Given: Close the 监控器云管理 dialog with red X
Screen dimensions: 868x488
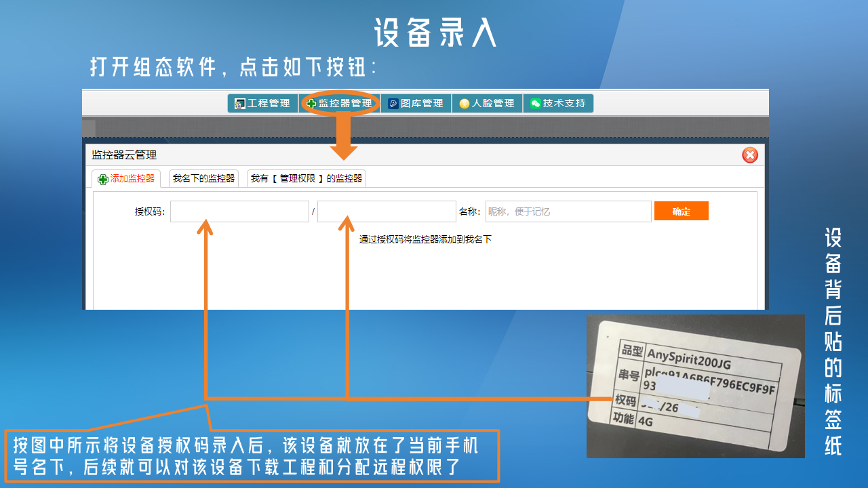Looking at the screenshot, I should click(749, 155).
